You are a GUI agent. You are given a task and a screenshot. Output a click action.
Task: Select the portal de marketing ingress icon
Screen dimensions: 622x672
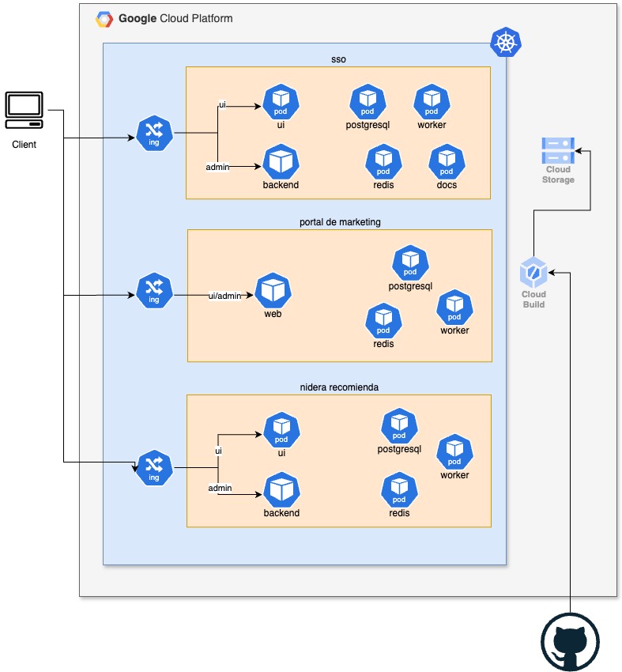(x=154, y=290)
